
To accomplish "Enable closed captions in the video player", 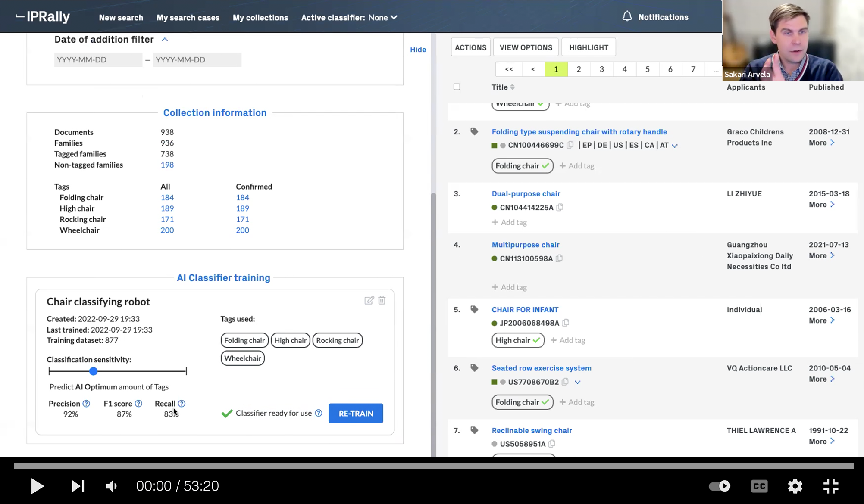I will pos(759,486).
